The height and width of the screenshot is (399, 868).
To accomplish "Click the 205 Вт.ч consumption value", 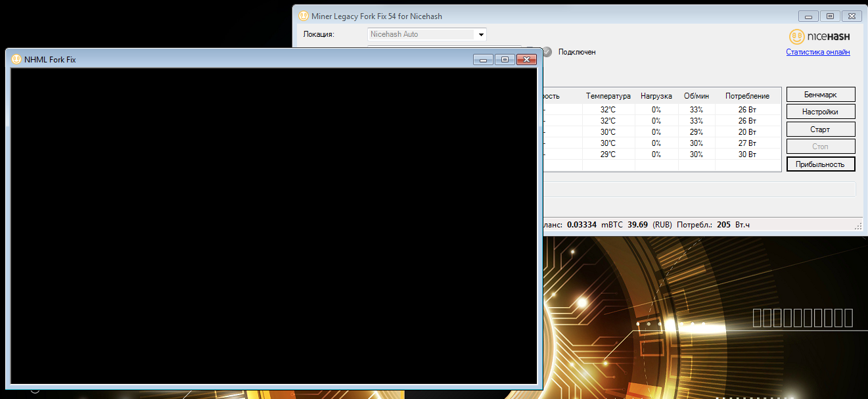I will pyautogui.click(x=723, y=225).
